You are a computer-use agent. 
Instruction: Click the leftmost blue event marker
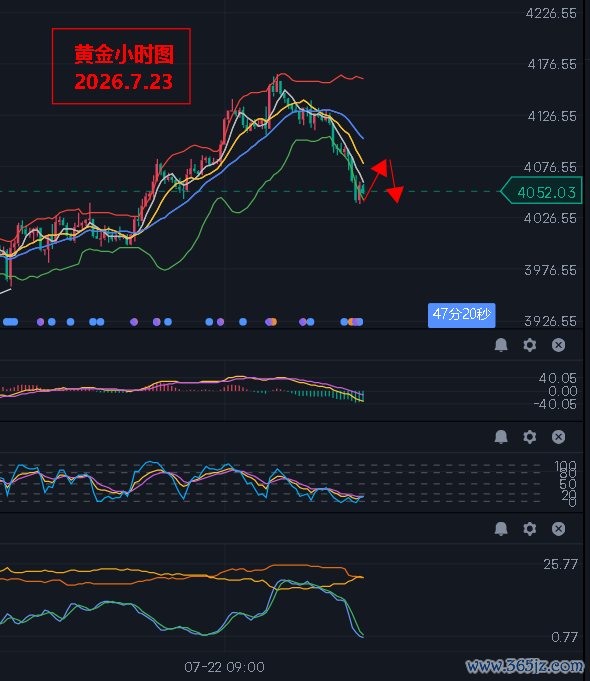10,322
